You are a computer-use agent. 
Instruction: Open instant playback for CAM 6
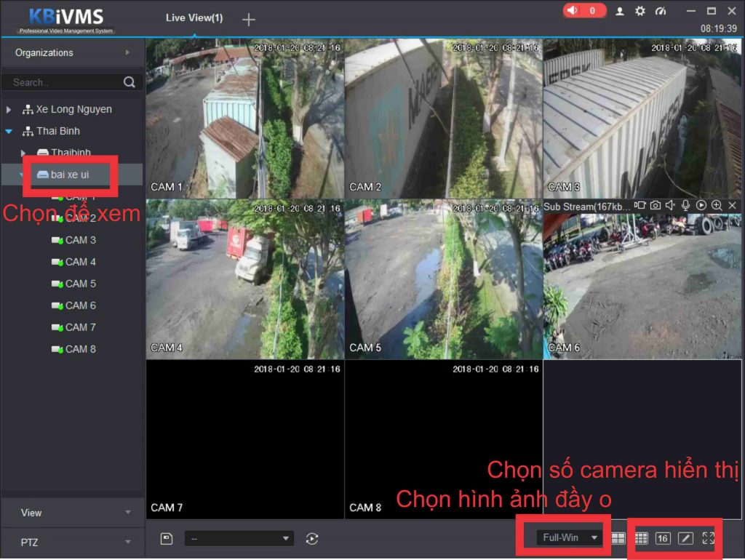pyautogui.click(x=701, y=206)
